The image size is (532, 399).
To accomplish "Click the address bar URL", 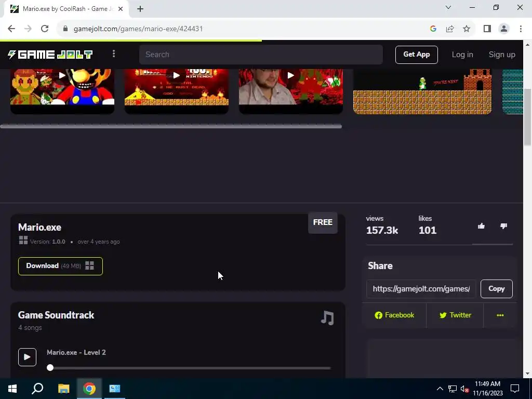I will coord(138,29).
